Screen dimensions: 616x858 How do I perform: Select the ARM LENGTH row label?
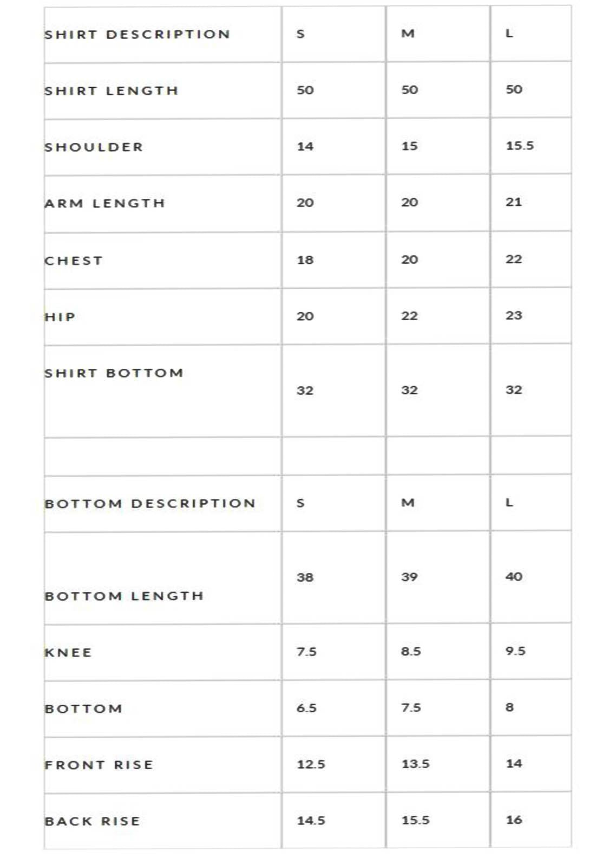[x=105, y=204]
